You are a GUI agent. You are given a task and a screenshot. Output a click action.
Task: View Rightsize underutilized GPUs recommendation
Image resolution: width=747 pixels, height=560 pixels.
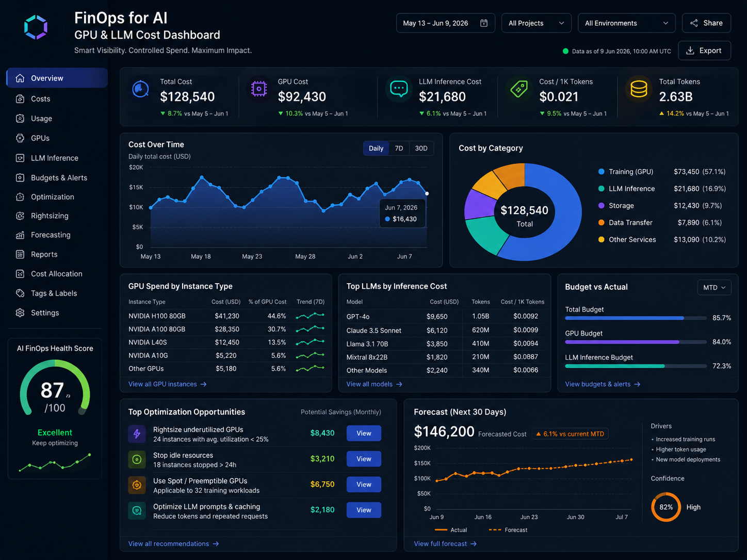[364, 433]
